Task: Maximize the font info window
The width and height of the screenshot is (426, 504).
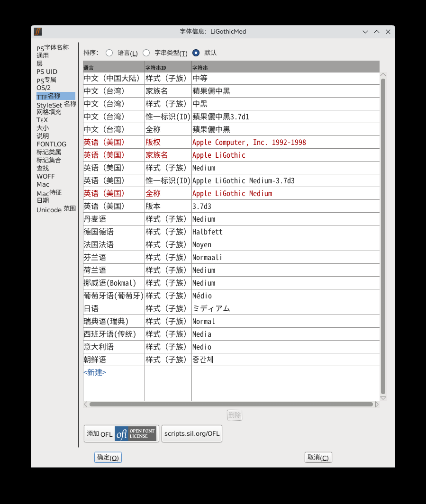Action: tap(377, 32)
